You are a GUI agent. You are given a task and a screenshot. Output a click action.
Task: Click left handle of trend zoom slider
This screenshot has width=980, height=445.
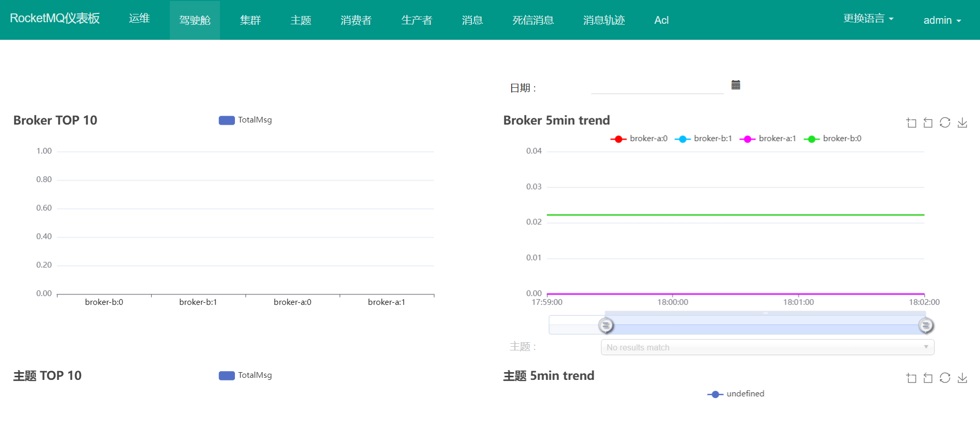606,325
